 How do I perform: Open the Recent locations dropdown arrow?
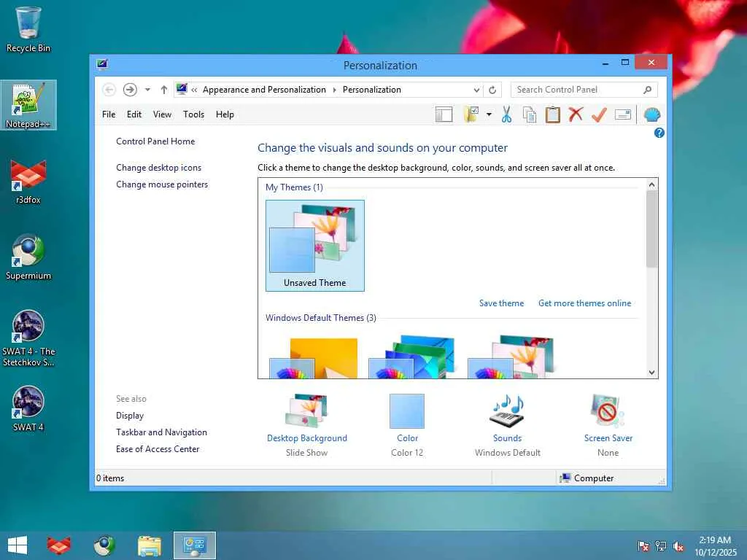tap(147, 90)
